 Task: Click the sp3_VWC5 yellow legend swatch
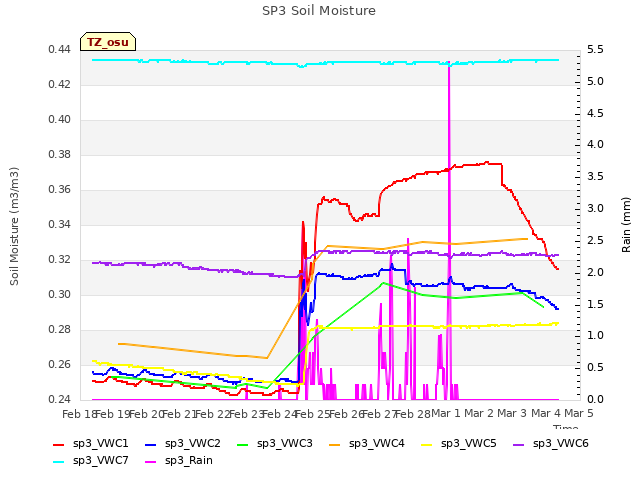427,444
